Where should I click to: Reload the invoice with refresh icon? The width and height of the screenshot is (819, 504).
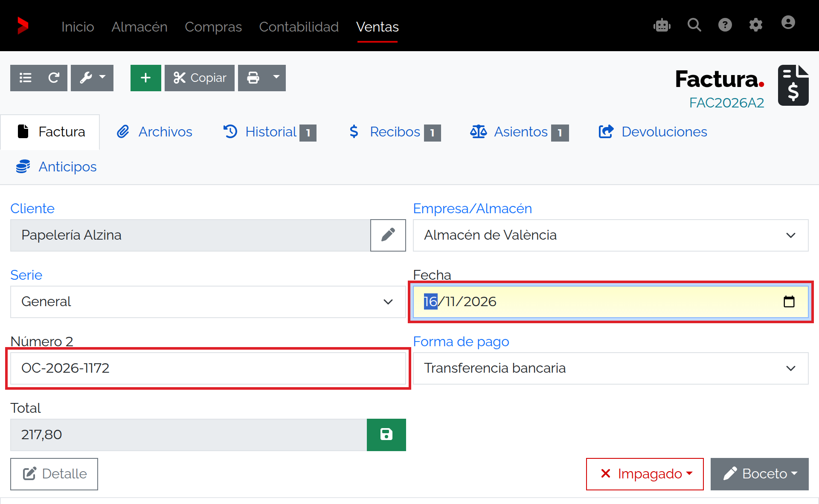tap(54, 78)
